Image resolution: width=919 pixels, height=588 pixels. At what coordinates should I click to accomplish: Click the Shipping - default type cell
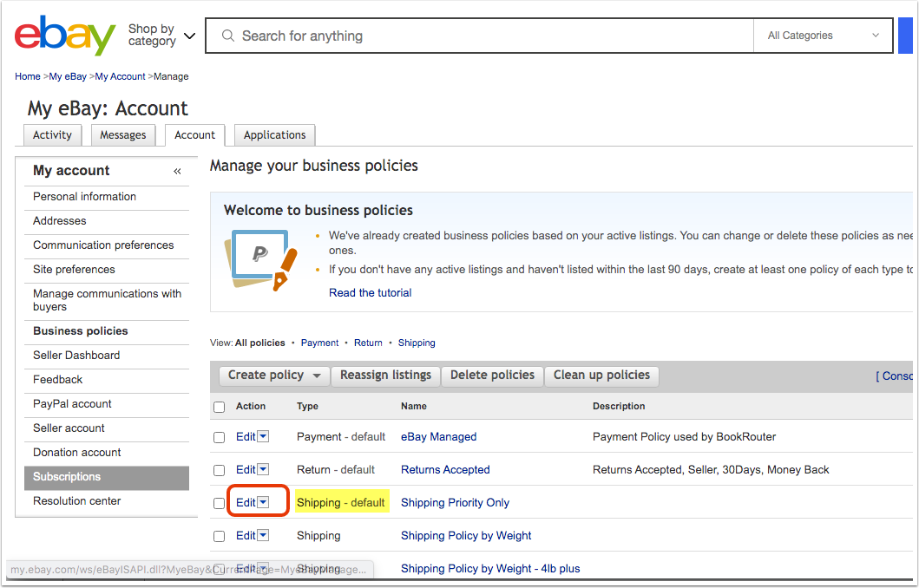342,502
